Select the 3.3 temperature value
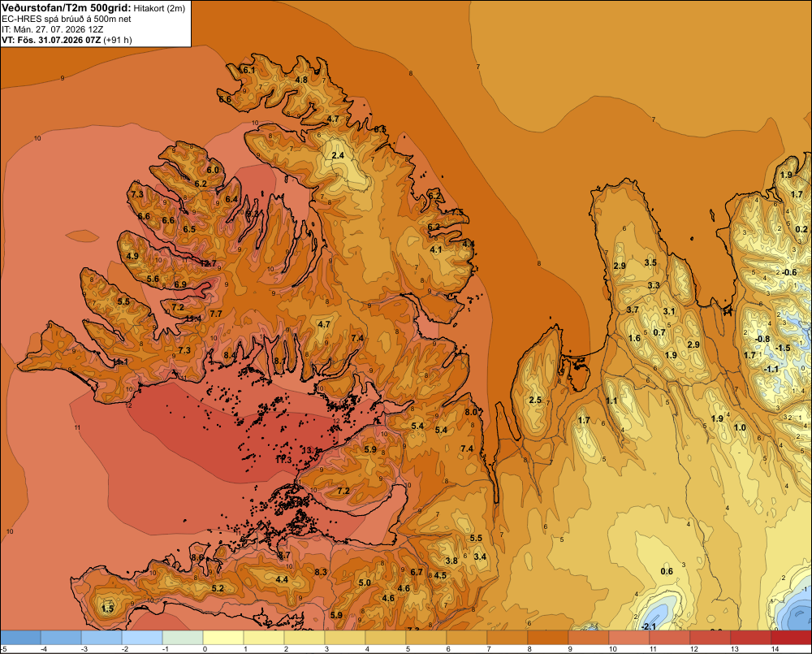This screenshot has height=654, width=812. click(654, 285)
